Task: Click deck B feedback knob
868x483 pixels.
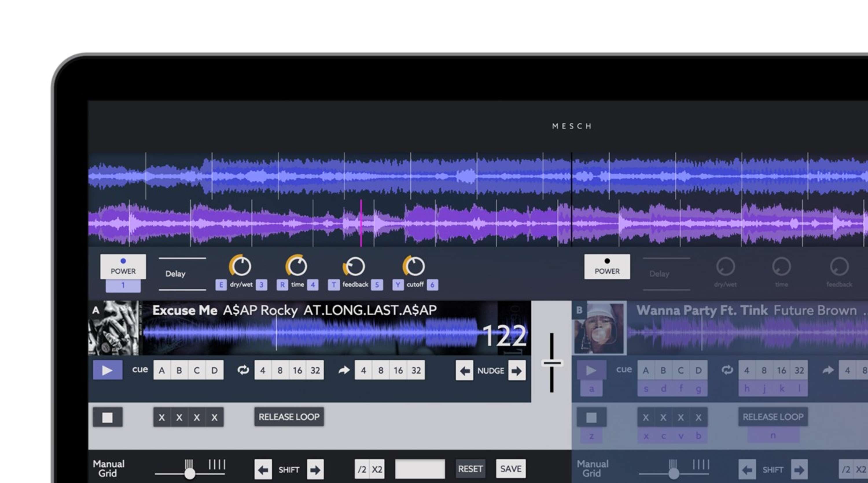Action: click(x=839, y=266)
